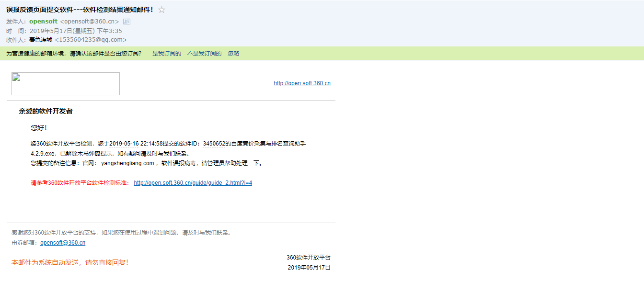The image size is (644, 282).
Task: Click the signature 360软件开放平台
Action: (x=309, y=258)
